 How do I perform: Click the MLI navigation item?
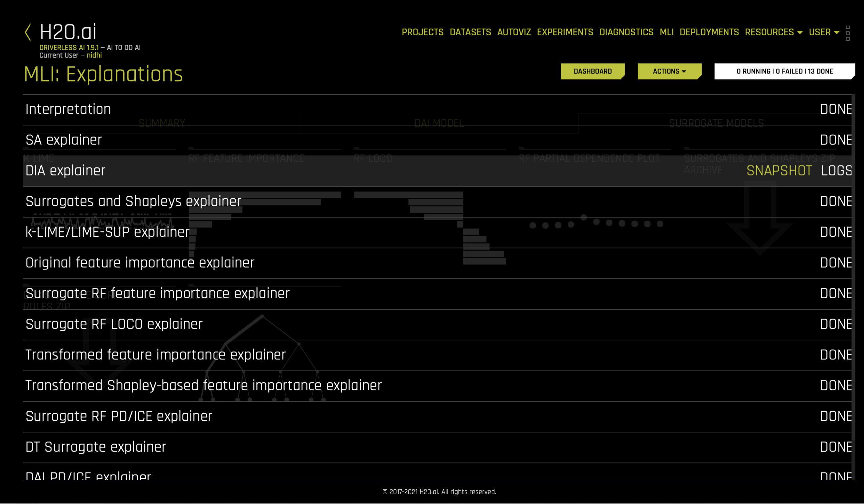666,32
